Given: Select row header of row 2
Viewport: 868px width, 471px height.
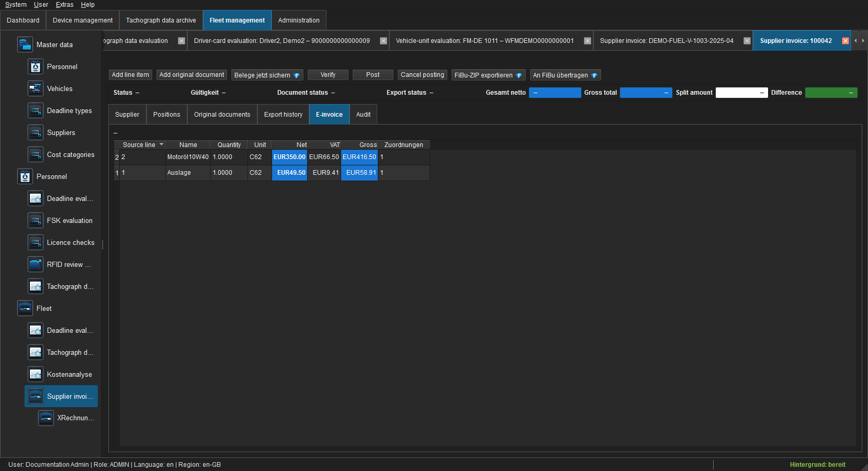Looking at the screenshot, I should [x=117, y=157].
